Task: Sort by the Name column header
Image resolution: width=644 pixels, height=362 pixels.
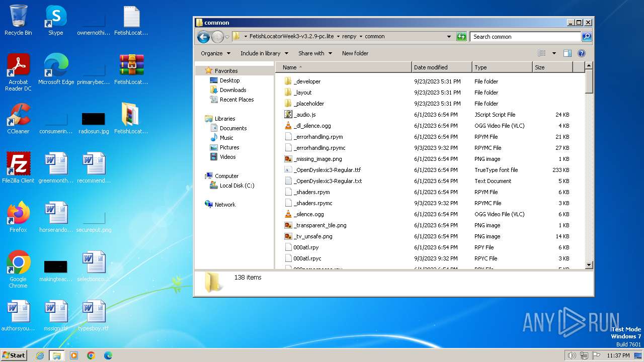Action: (x=344, y=67)
